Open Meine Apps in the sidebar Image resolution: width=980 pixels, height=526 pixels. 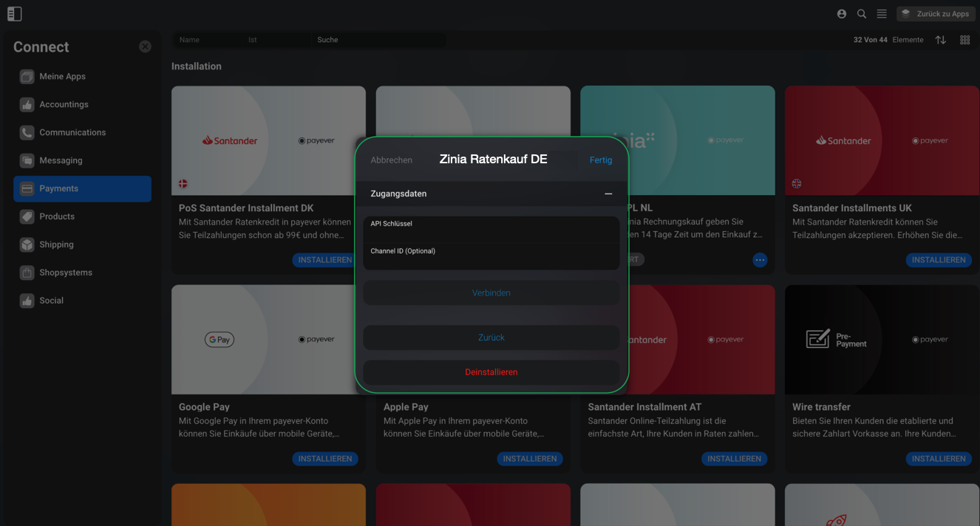82,77
